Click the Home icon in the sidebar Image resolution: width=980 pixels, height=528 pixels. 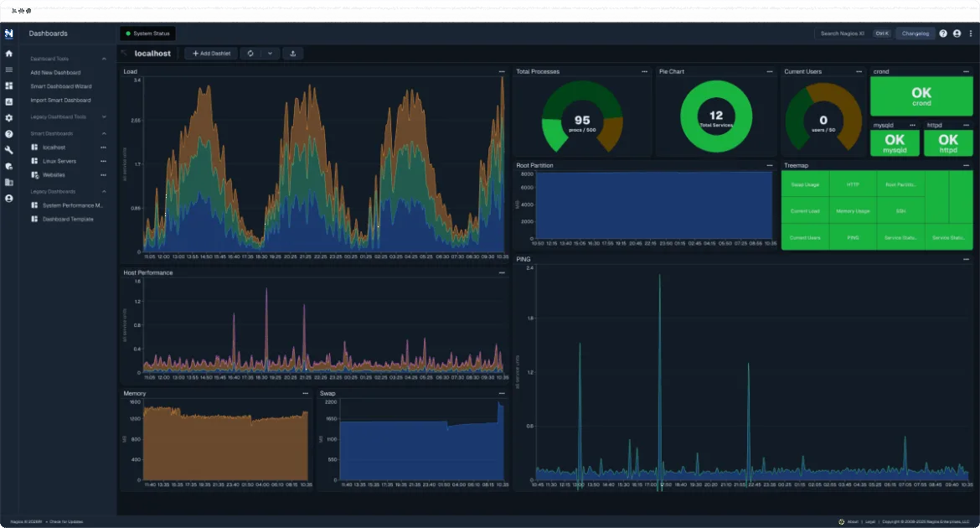click(8, 53)
